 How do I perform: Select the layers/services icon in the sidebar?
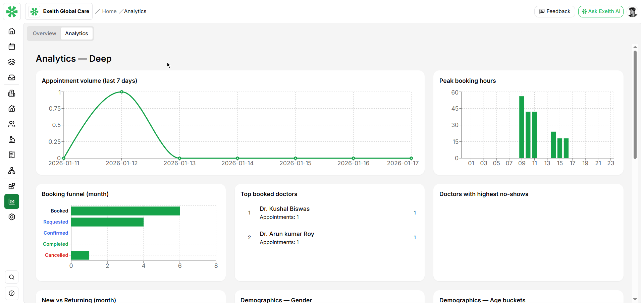click(x=12, y=62)
